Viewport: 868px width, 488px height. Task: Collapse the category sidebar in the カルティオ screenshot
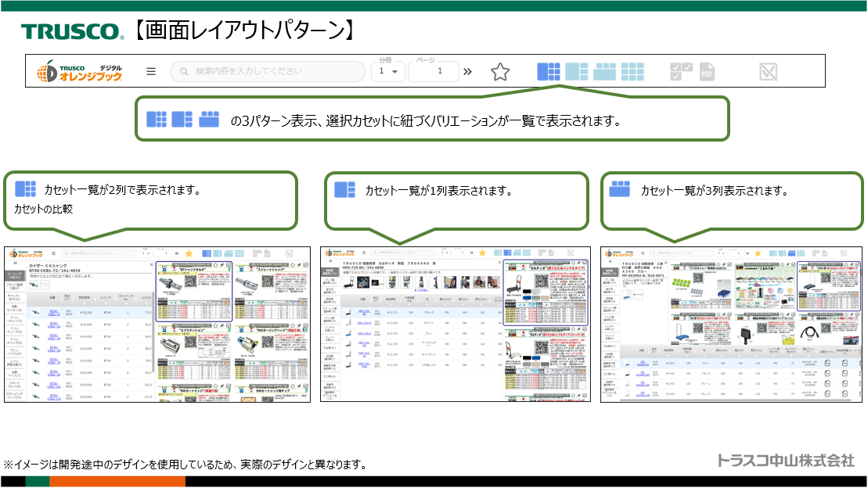(330, 260)
